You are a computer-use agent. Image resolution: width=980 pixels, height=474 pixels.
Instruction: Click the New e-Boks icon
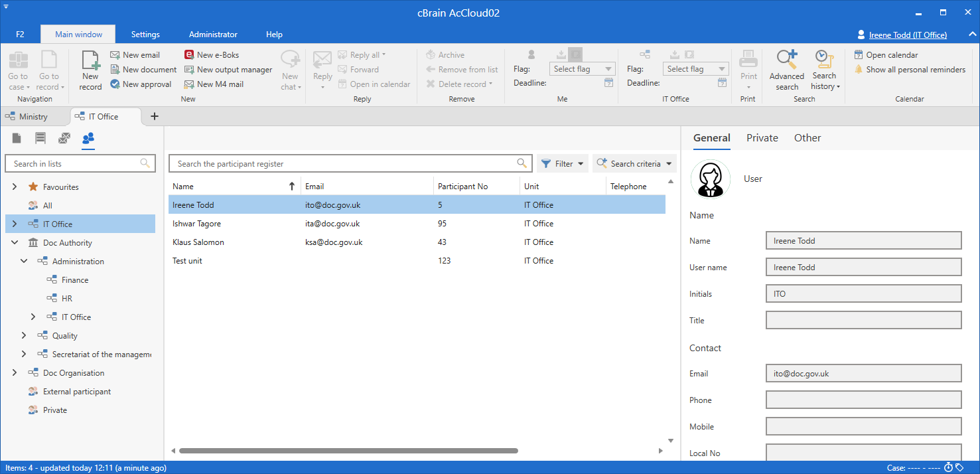[190, 55]
